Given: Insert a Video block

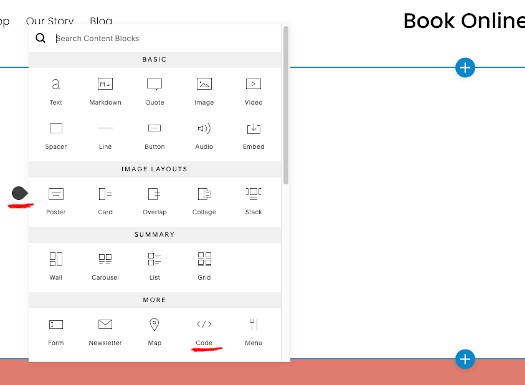Looking at the screenshot, I should [253, 91].
